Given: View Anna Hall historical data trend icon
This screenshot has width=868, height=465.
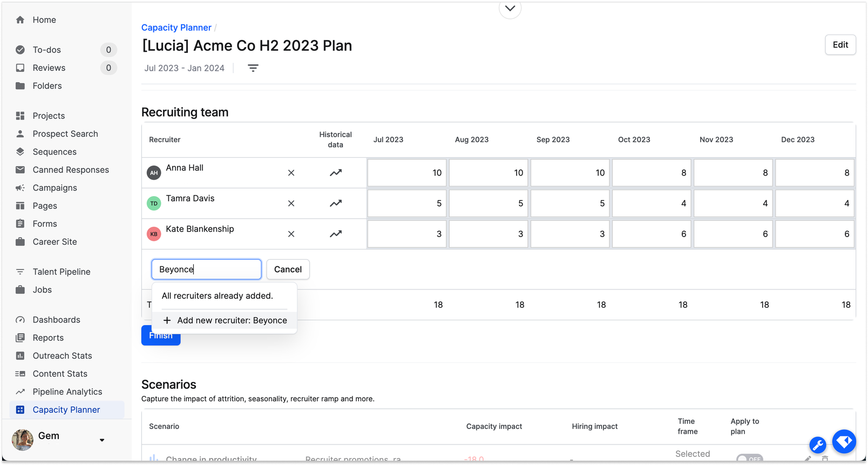Looking at the screenshot, I should pyautogui.click(x=336, y=173).
